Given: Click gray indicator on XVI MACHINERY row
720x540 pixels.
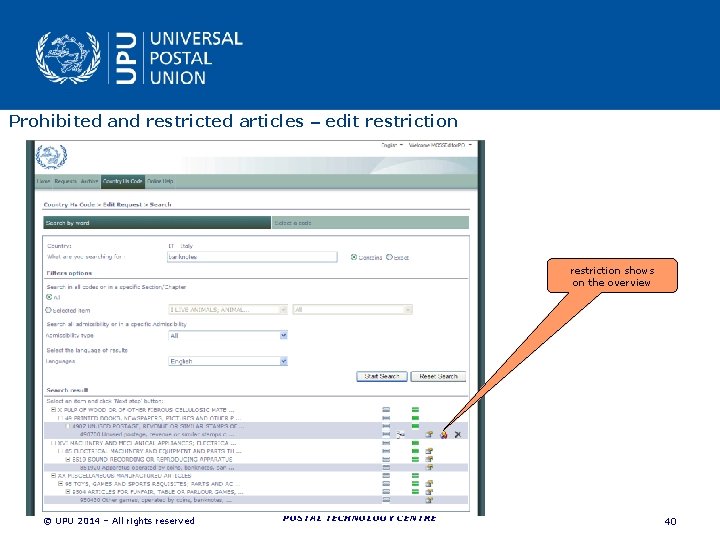Looking at the screenshot, I should click(x=386, y=443).
